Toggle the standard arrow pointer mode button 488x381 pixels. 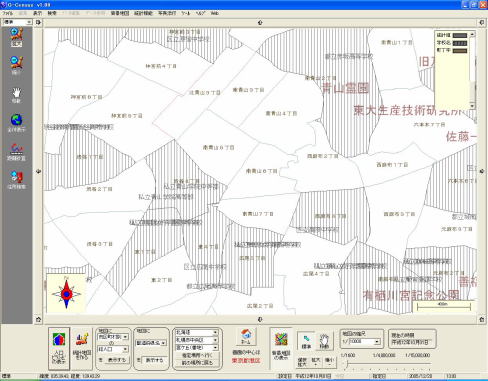point(306,341)
